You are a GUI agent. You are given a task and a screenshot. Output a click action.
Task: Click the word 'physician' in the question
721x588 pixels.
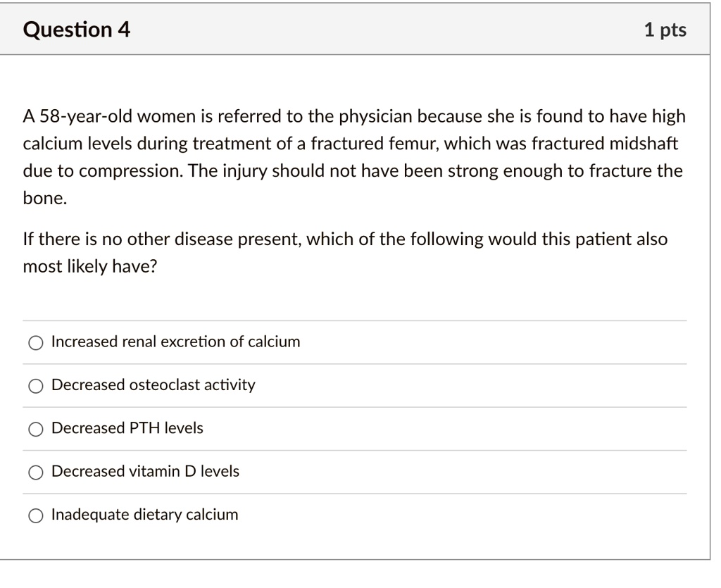tap(376, 117)
